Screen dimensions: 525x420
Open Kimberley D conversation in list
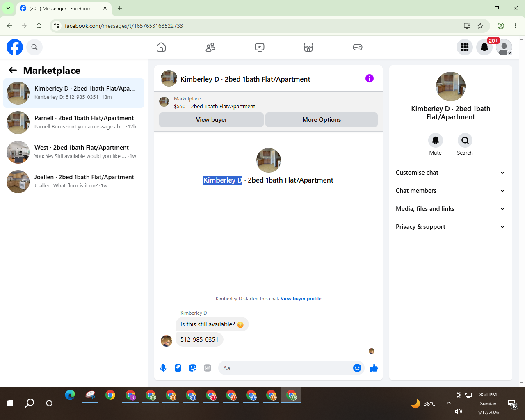coord(74,93)
